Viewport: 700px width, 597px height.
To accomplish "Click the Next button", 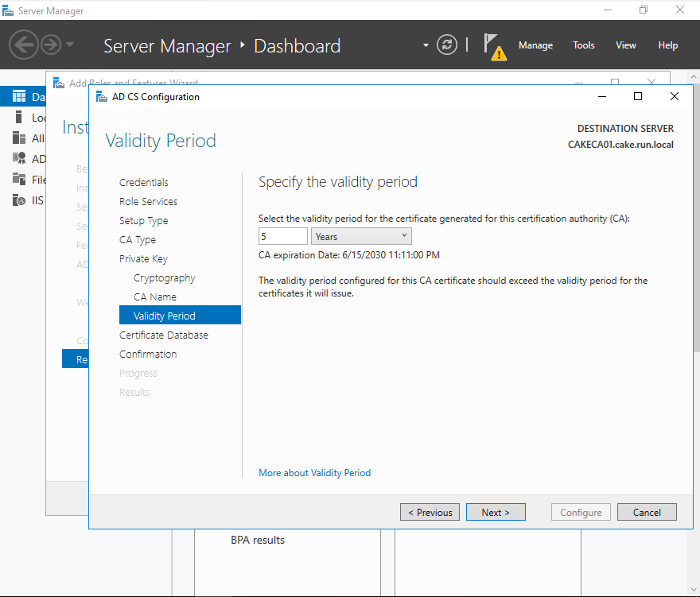I will pyautogui.click(x=496, y=512).
